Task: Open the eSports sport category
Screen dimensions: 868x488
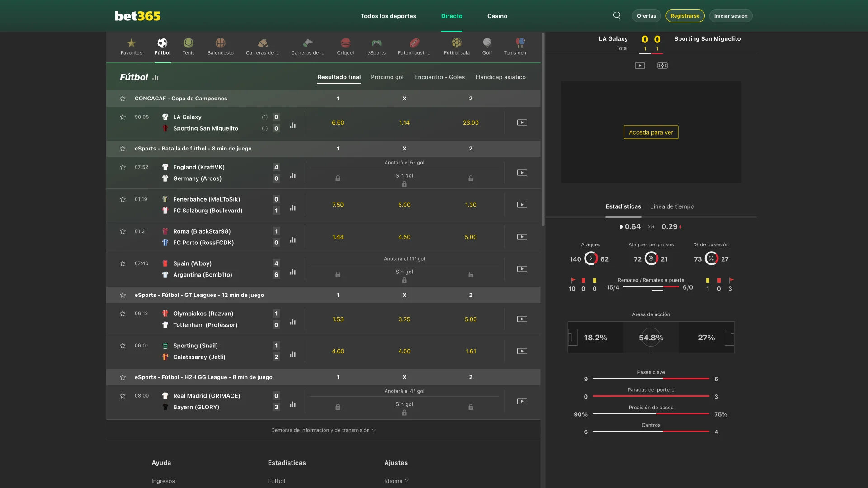Action: click(x=377, y=46)
